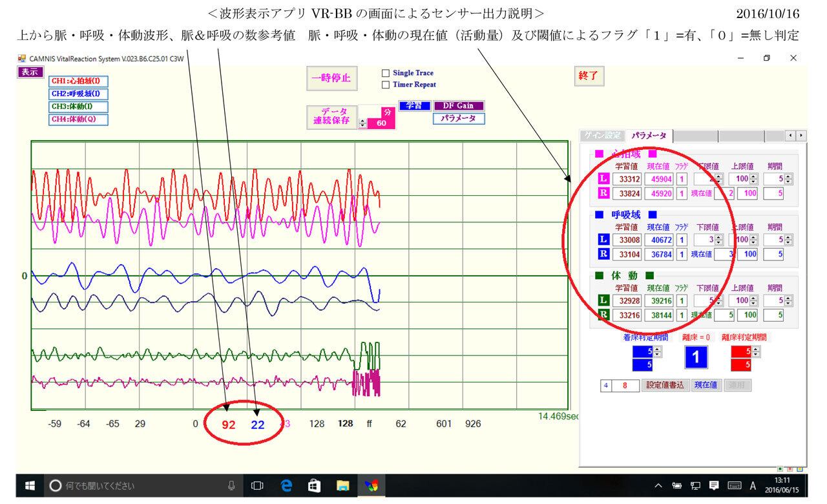Enable the Timer Repeat checkbox

[386, 84]
